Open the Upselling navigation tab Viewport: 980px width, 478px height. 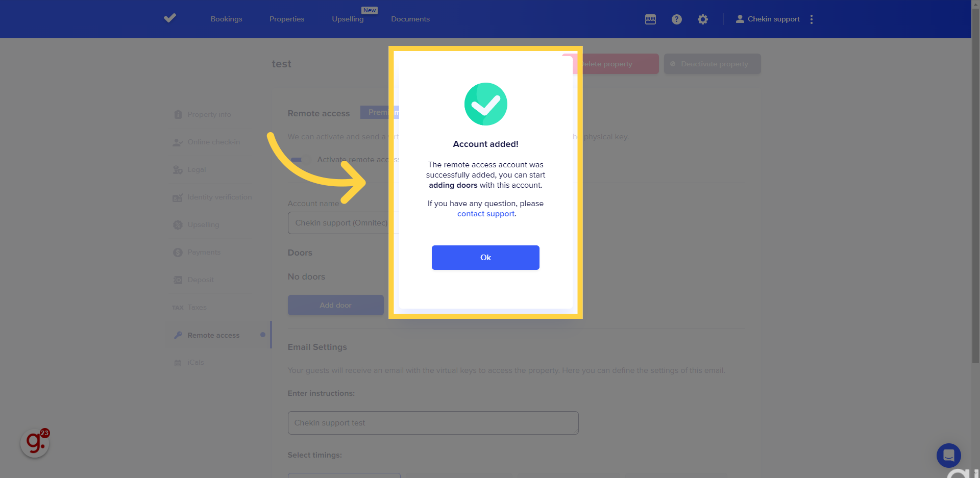348,19
